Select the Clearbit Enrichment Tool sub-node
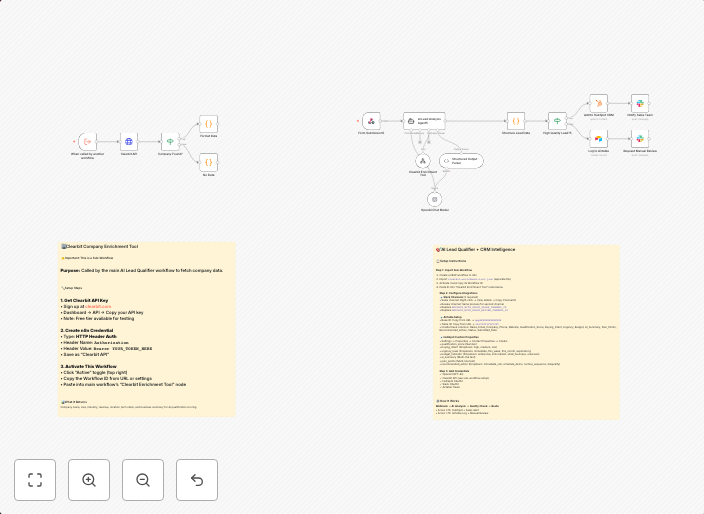The width and height of the screenshot is (704, 514). tap(423, 160)
